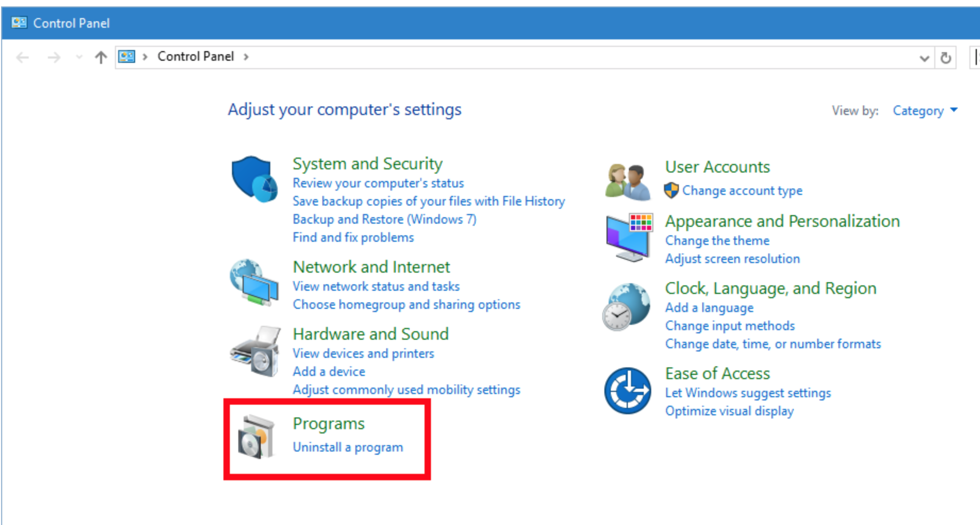Open the Programs disc icon
980x525 pixels.
pos(256,437)
